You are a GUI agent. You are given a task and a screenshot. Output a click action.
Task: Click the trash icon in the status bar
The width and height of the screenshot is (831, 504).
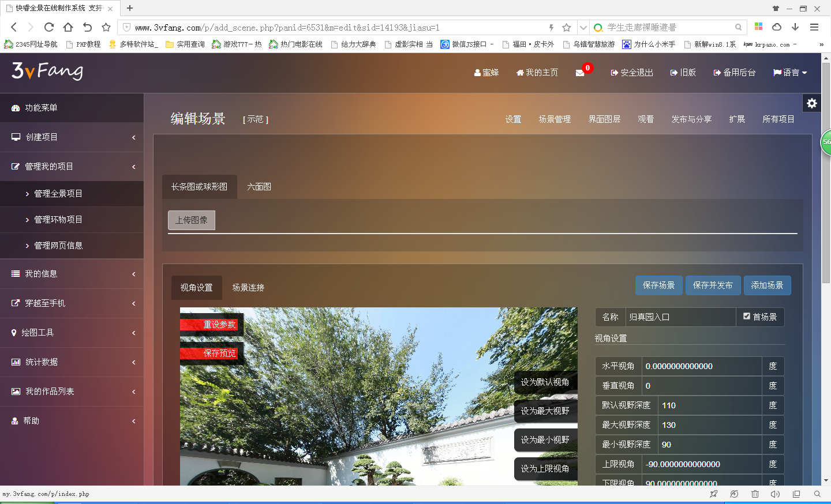[x=755, y=494]
